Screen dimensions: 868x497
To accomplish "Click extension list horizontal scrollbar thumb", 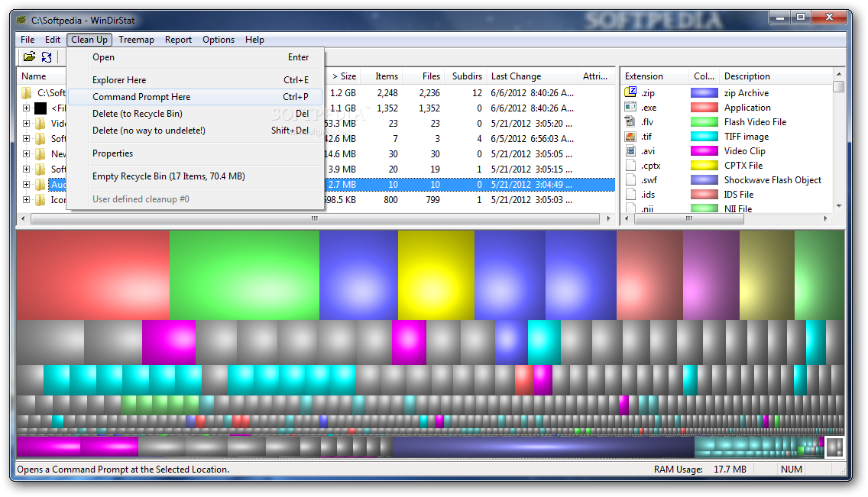I will pyautogui.click(x=689, y=219).
